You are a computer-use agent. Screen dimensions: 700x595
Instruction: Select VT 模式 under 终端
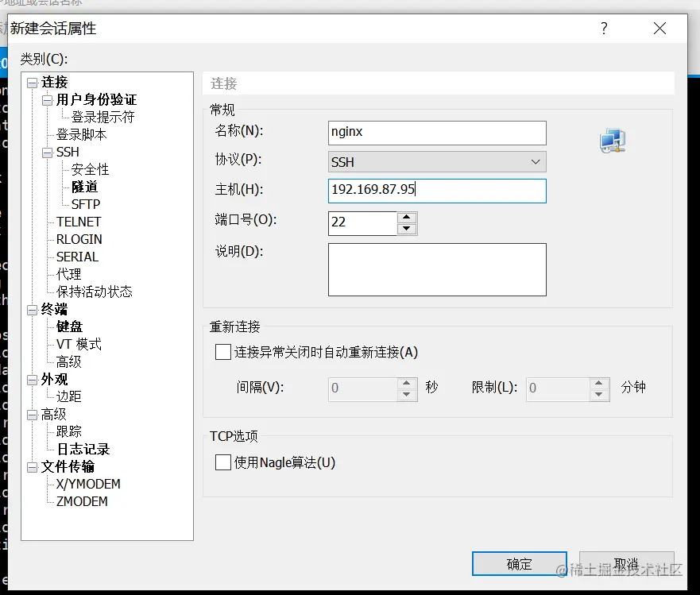tap(79, 344)
